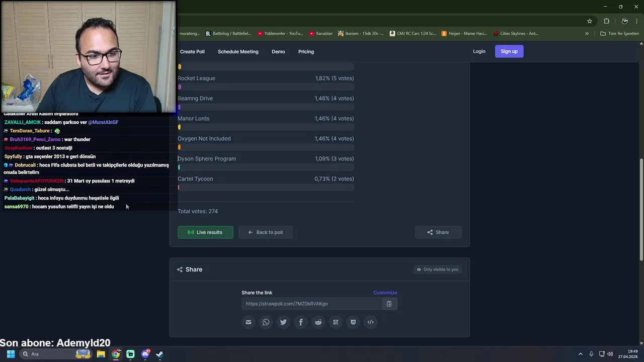Go Back to poll

pos(265,232)
